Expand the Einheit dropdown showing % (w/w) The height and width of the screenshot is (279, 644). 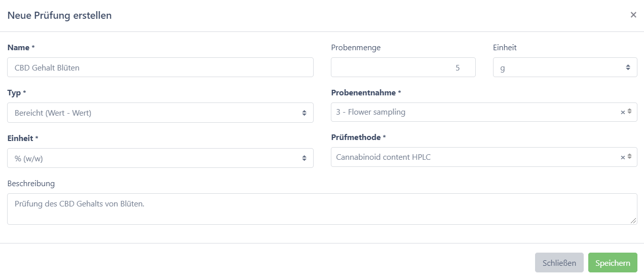(160, 158)
